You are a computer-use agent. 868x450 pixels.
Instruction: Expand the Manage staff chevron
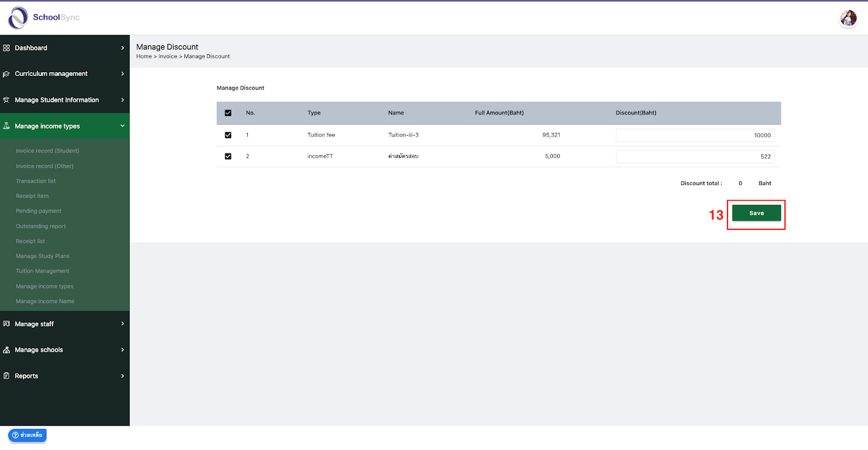click(x=123, y=324)
